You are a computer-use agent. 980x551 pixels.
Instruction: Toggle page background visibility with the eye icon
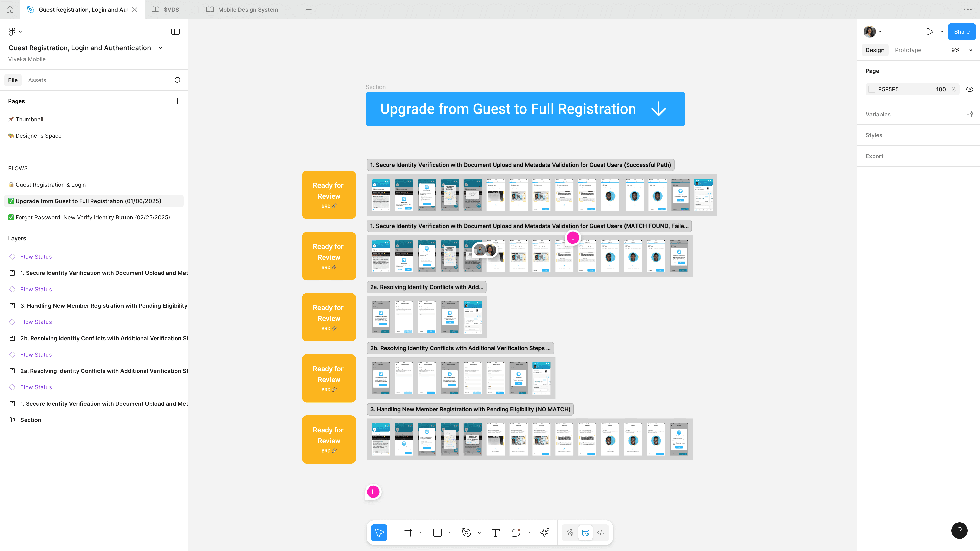[x=970, y=89]
